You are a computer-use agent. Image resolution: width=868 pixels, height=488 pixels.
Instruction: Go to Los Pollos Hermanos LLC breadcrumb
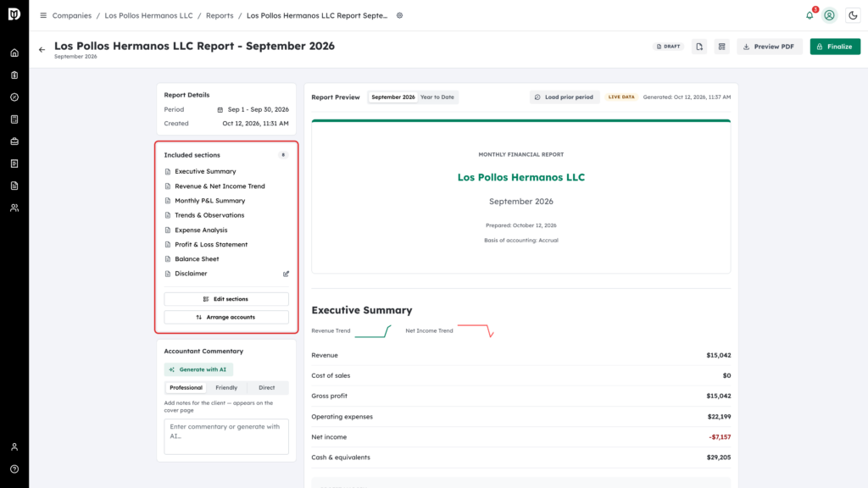149,15
